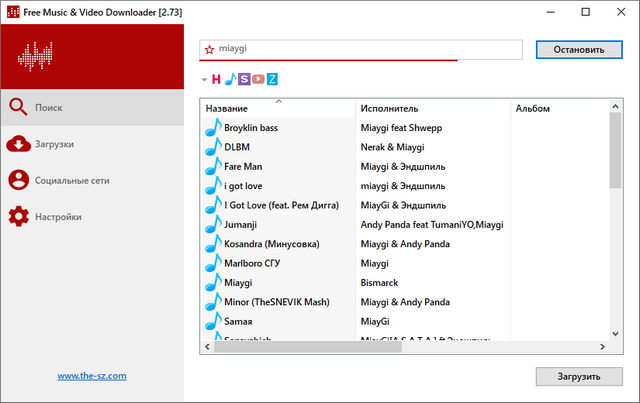The image size is (640, 403).
Task: Click the search field containing miaygi
Action: pos(365,49)
